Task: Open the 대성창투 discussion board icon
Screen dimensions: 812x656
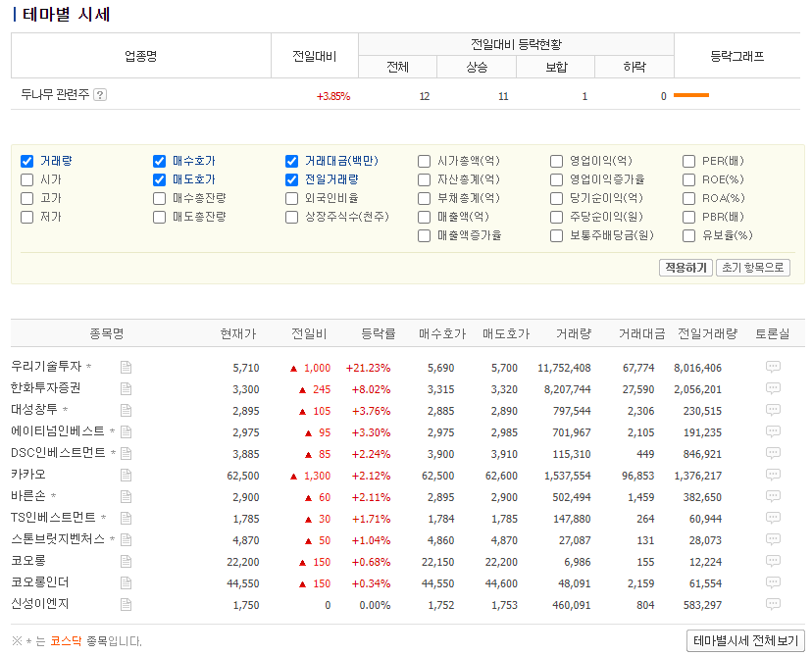Action: 773,410
